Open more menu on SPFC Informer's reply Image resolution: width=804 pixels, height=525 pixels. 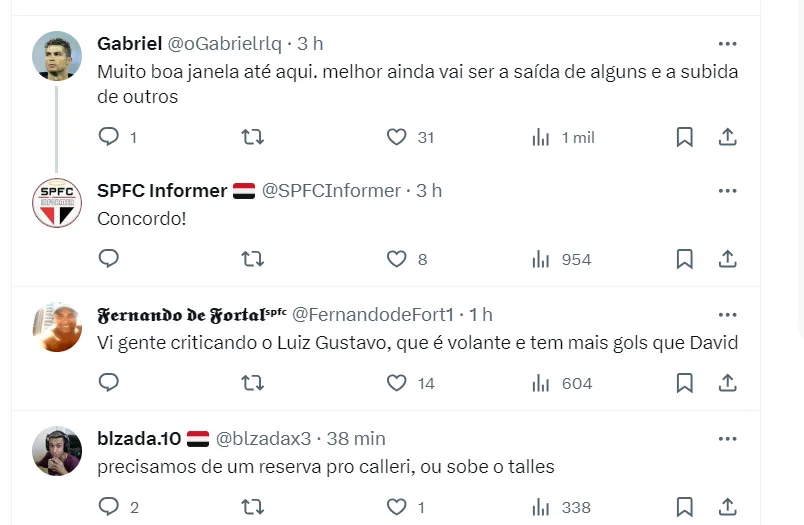(728, 190)
